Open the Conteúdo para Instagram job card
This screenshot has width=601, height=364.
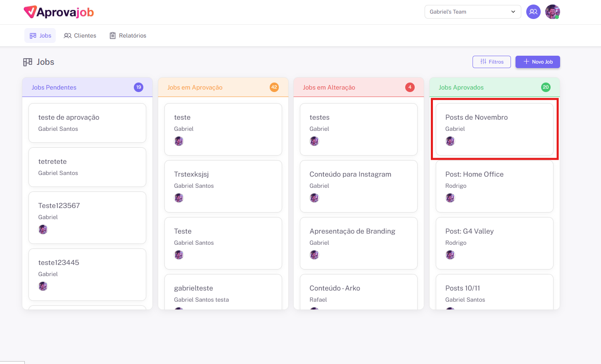(358, 186)
